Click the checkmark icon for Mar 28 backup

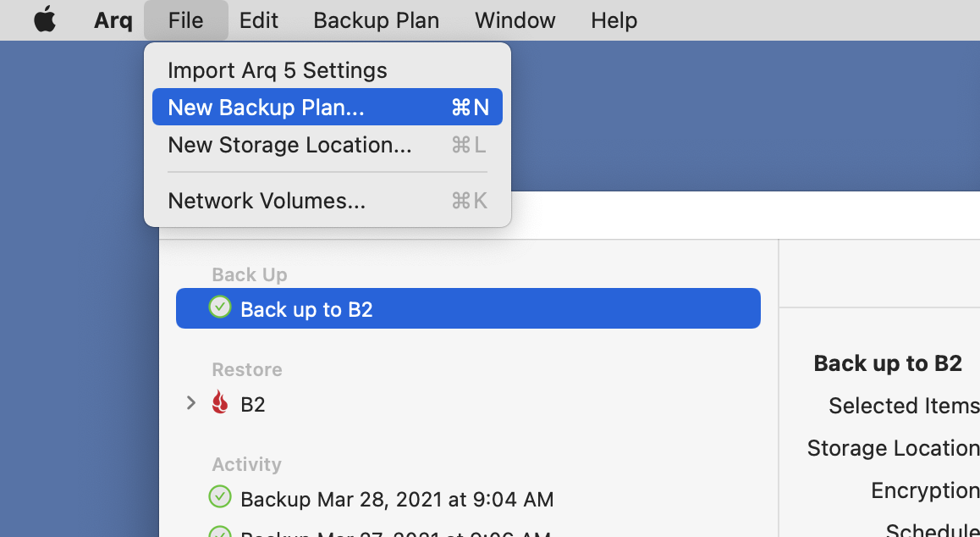click(220, 497)
